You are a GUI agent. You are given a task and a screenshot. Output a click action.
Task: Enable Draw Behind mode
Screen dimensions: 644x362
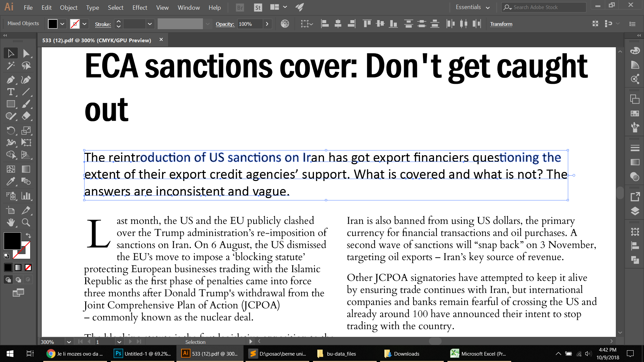coord(18,280)
